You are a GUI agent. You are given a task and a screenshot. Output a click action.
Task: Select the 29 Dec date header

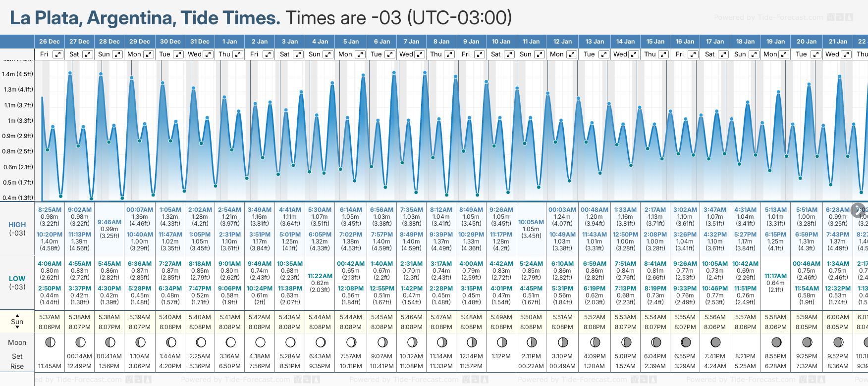point(140,42)
